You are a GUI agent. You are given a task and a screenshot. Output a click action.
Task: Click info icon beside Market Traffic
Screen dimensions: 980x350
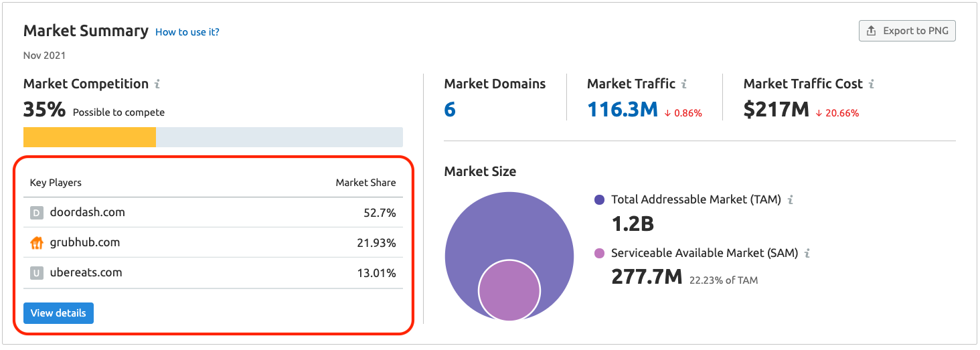point(684,84)
